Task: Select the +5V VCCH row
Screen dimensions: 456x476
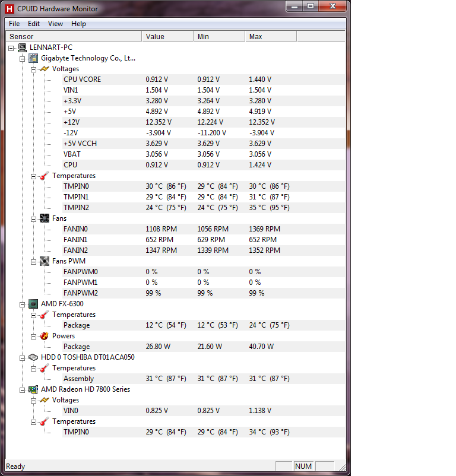Action: (204, 144)
